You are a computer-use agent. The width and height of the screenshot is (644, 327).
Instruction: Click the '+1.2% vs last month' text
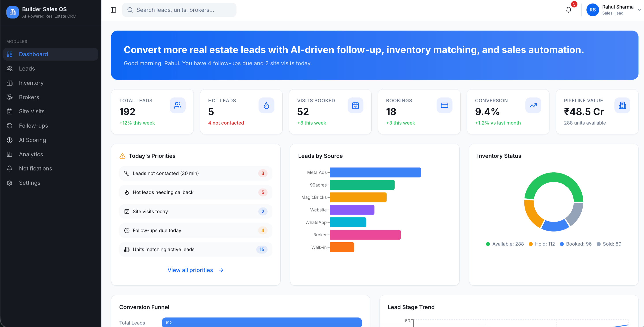(x=498, y=123)
